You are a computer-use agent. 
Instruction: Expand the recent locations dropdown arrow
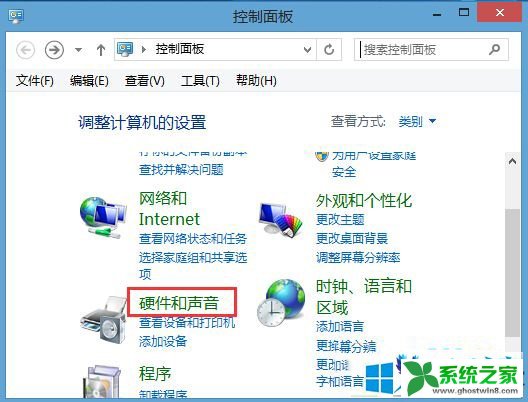78,50
